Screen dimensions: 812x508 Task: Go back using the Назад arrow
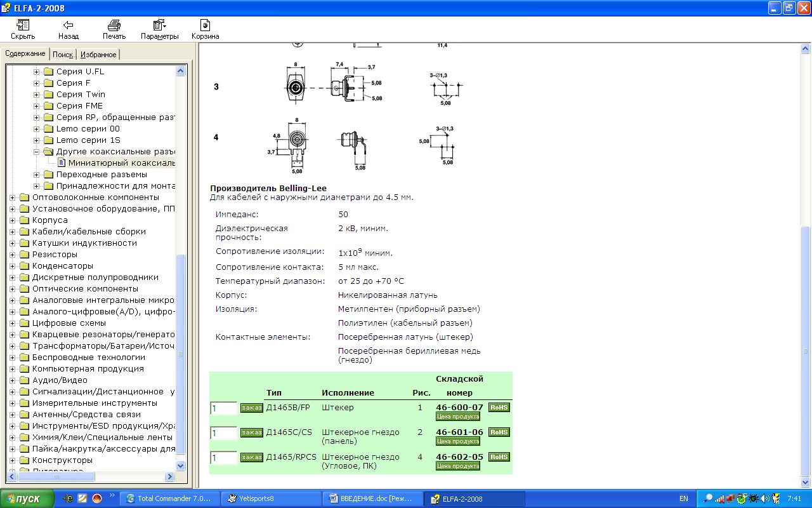point(69,30)
